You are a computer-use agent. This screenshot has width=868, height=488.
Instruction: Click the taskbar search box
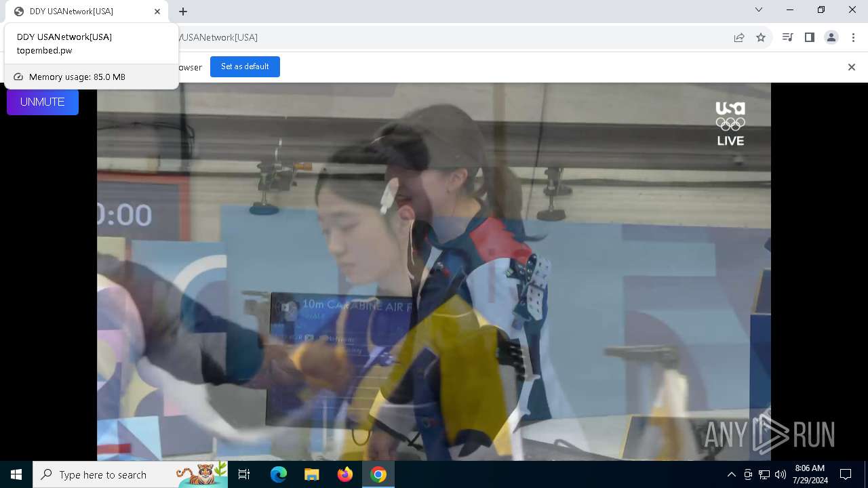[x=130, y=474]
